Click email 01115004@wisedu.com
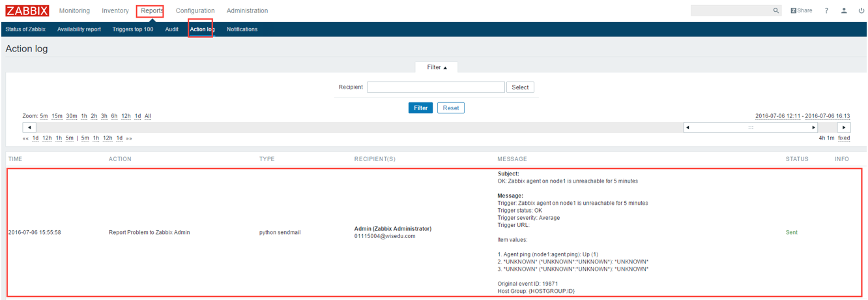The width and height of the screenshot is (868, 300). pos(384,236)
